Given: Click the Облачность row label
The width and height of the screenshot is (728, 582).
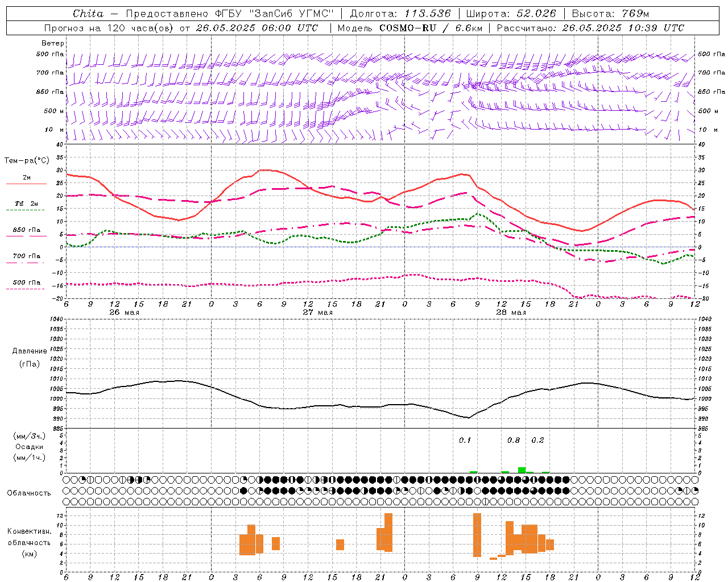Looking at the screenshot, I should pyautogui.click(x=29, y=493).
